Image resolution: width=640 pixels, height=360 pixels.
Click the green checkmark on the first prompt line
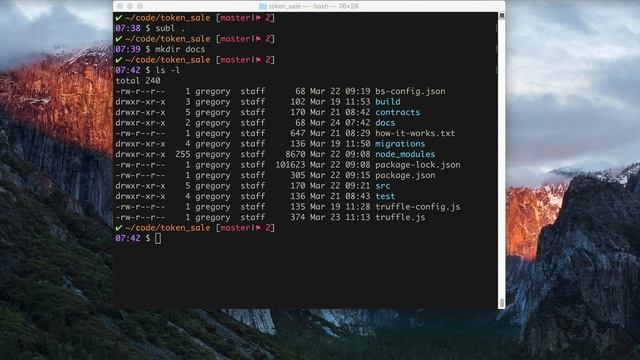tap(119, 18)
